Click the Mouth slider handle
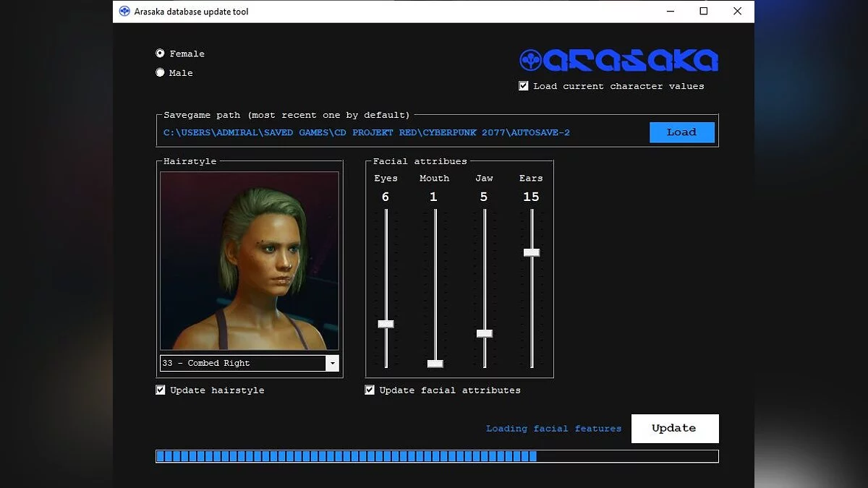Image resolution: width=868 pixels, height=488 pixels. pyautogui.click(x=435, y=363)
